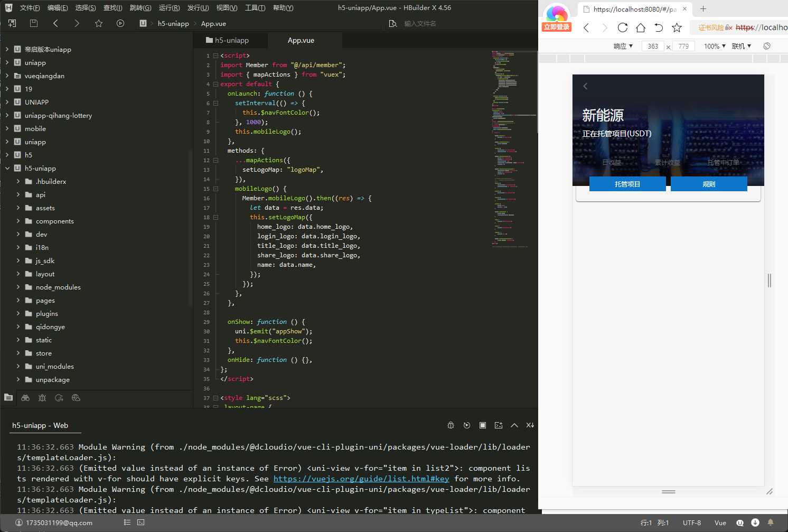The image size is (788, 532).
Task: Navigate forward with HBuilder's right arrow
Action: click(77, 23)
